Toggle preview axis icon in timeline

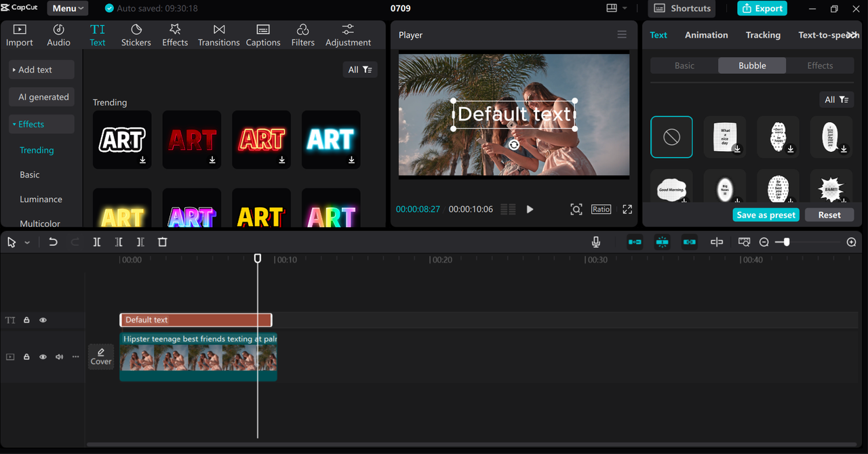717,242
